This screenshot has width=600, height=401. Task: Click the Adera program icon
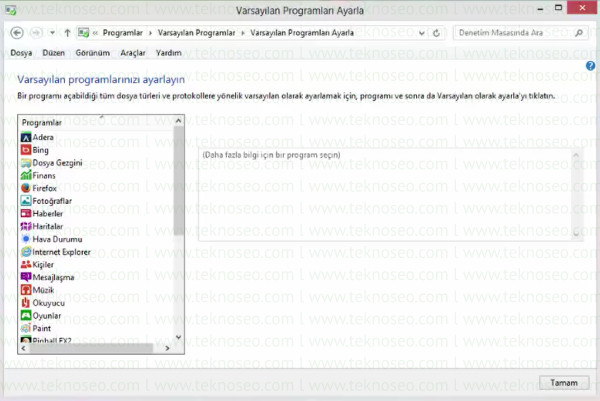(x=26, y=137)
